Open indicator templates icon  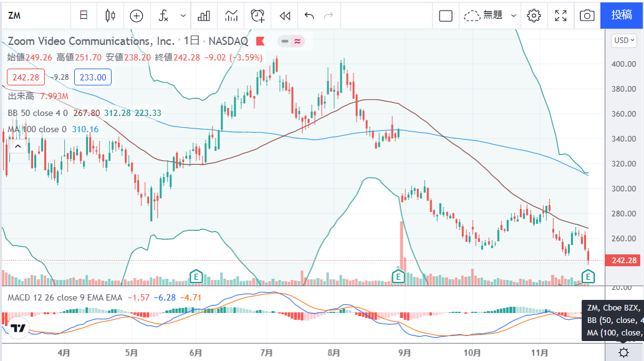click(x=231, y=16)
